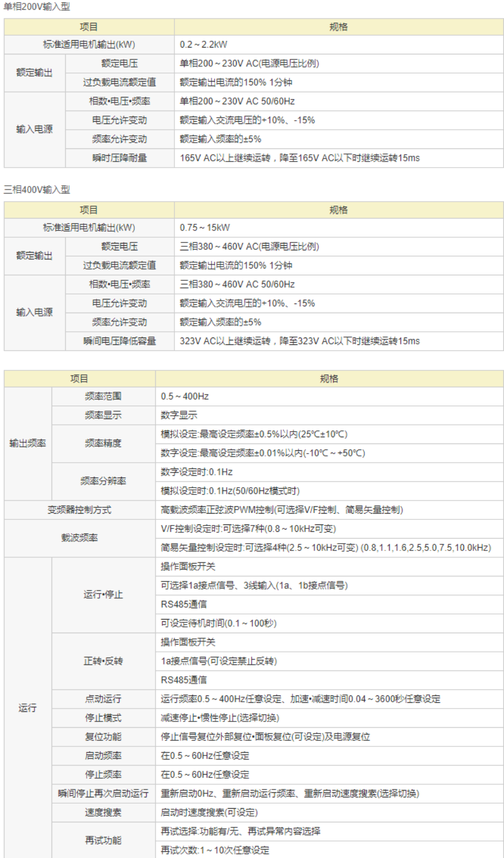Click the 复位功能 row label

[103, 737]
